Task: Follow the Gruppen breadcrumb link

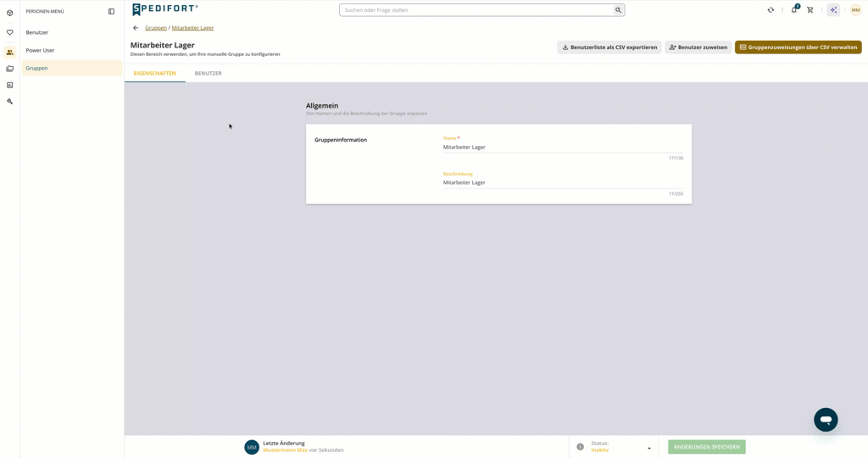Action: pyautogui.click(x=156, y=28)
